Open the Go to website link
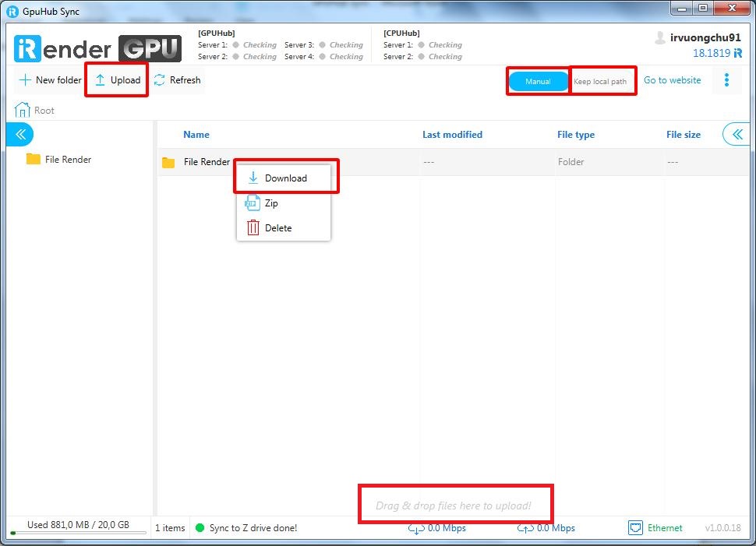Viewport: 756px width, 546px height. click(x=672, y=80)
